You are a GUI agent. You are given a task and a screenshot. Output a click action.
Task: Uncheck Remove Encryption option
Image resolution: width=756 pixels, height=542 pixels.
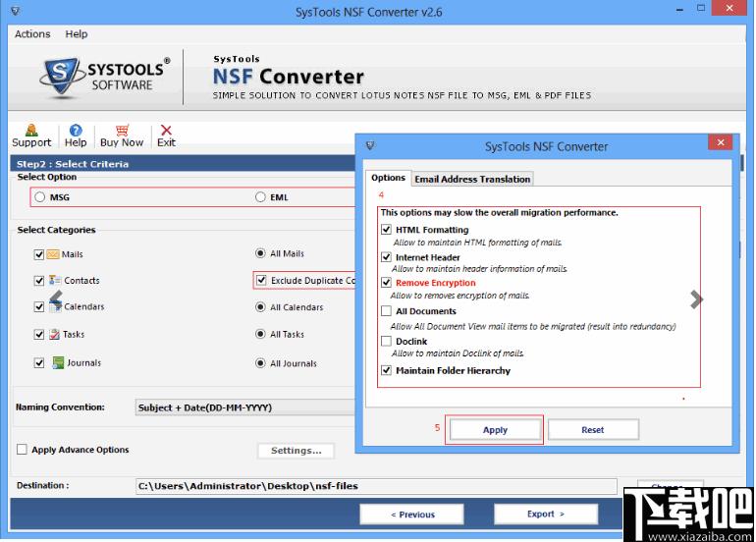[x=386, y=282]
